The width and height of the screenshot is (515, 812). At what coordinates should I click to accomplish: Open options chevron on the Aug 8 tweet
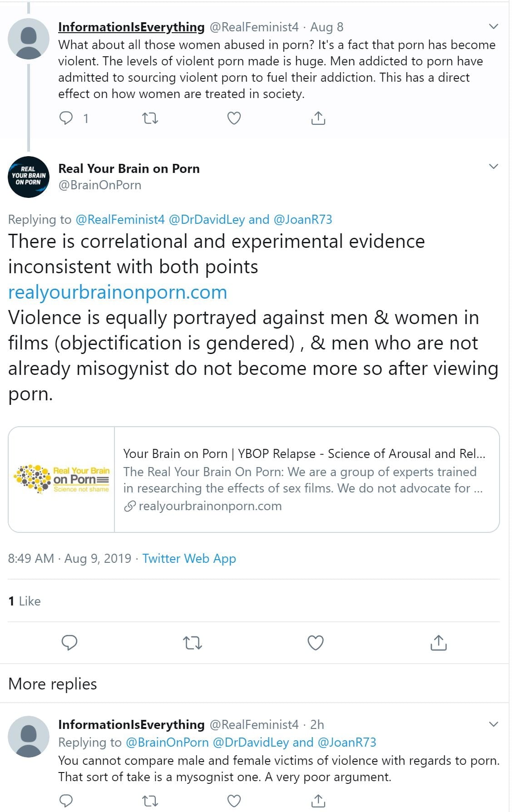click(493, 27)
